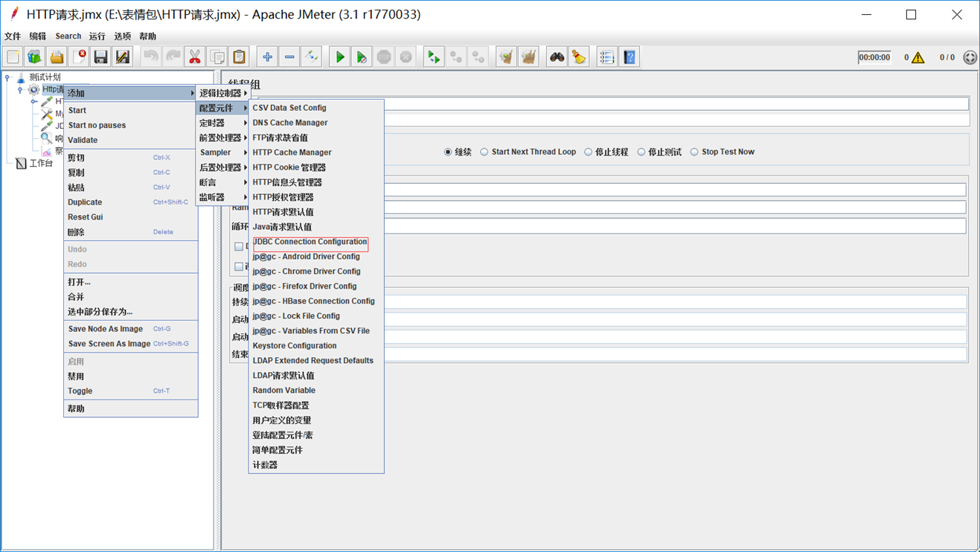Screen dimensions: 980x552
Task: Open the 帮助 menu in menu bar
Action: coord(147,36)
